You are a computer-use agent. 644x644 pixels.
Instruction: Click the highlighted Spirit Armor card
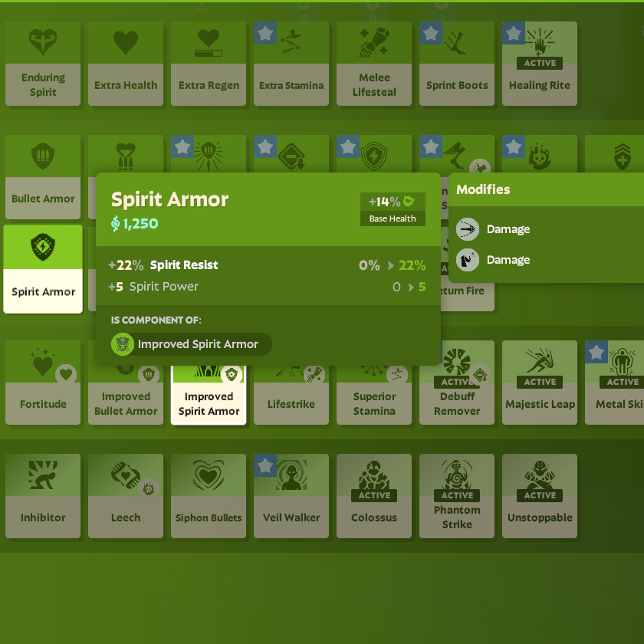[x=43, y=268]
